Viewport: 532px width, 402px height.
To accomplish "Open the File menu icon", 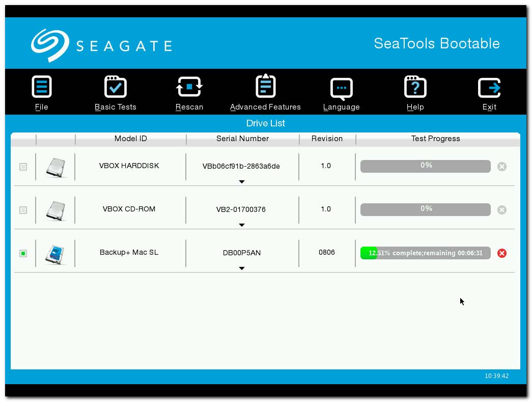I will (41, 87).
